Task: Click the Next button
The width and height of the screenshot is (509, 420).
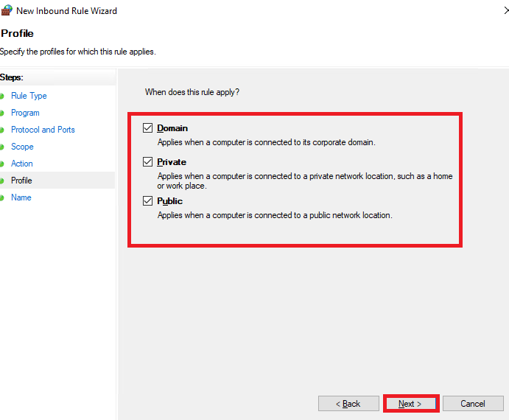Action: (x=411, y=404)
